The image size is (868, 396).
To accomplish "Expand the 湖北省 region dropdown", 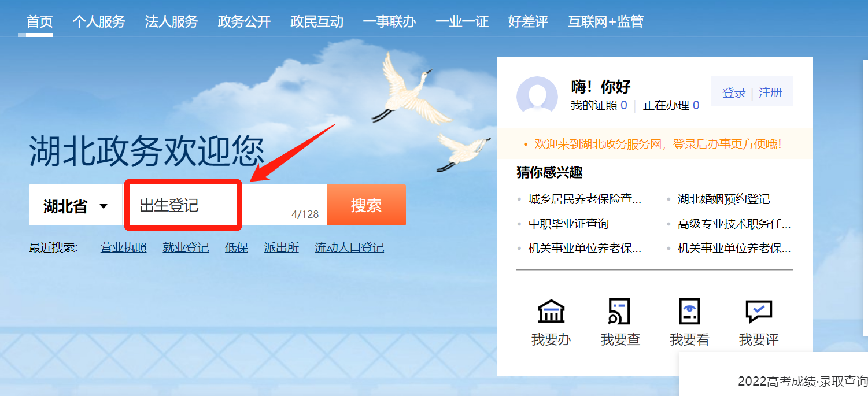I will 76,206.
